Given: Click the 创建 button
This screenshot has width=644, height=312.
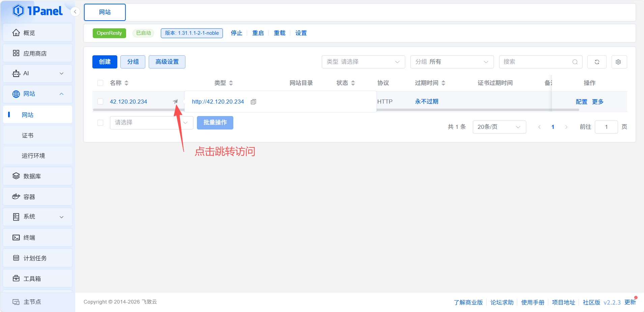Looking at the screenshot, I should pyautogui.click(x=105, y=62).
